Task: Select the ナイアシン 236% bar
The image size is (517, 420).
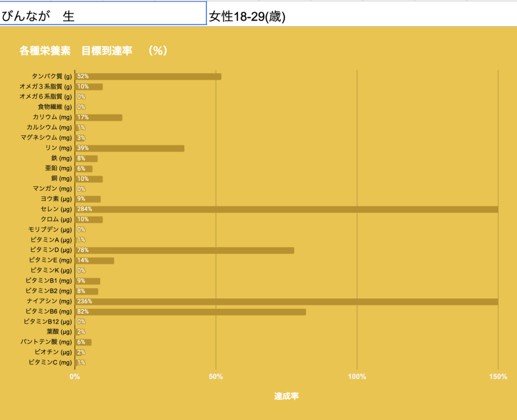Action: point(286,301)
